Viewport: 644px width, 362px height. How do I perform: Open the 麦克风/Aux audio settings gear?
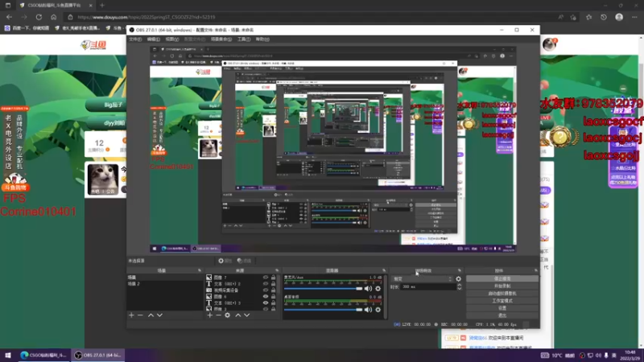(x=378, y=289)
